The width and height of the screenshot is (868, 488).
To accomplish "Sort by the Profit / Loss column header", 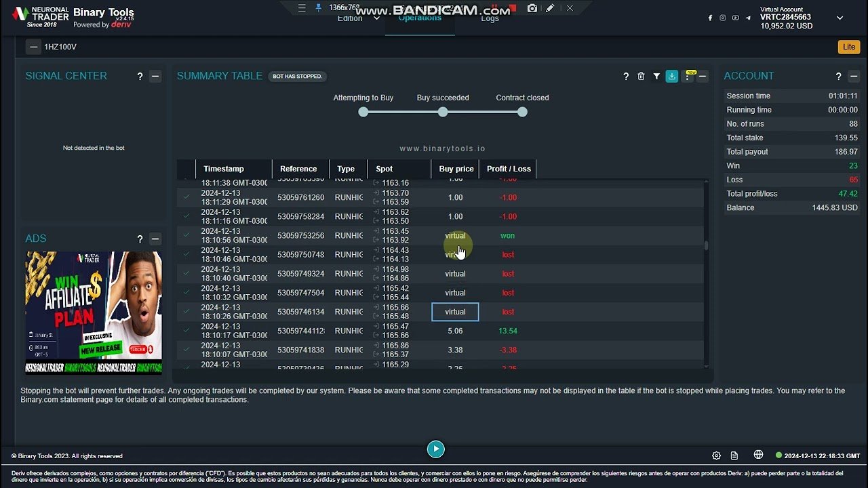I will click(509, 169).
